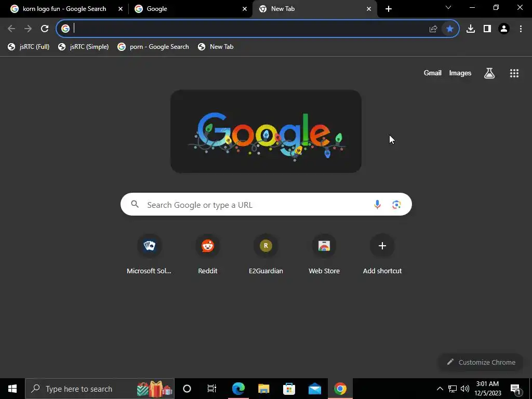
Task: Start voice search with microphone icon
Action: click(377, 205)
